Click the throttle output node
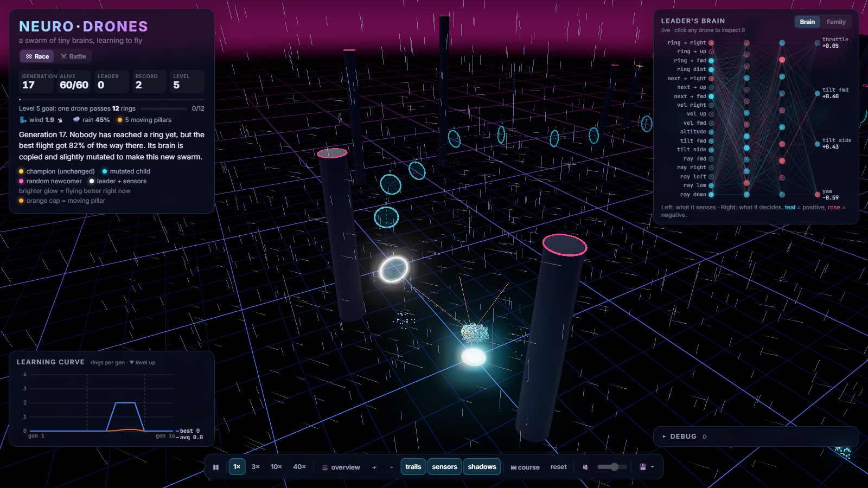The image size is (868, 488). [818, 43]
